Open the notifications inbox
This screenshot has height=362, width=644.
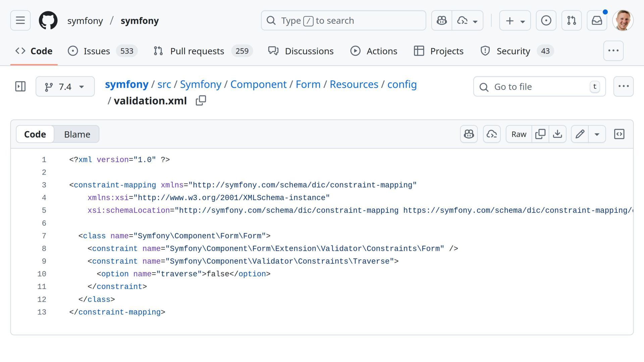(x=597, y=20)
